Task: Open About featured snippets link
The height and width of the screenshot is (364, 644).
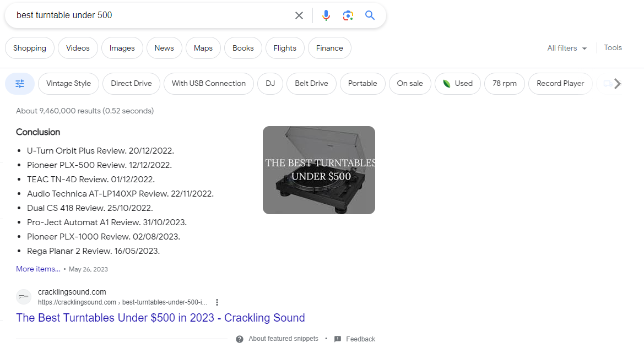Action: (283, 339)
